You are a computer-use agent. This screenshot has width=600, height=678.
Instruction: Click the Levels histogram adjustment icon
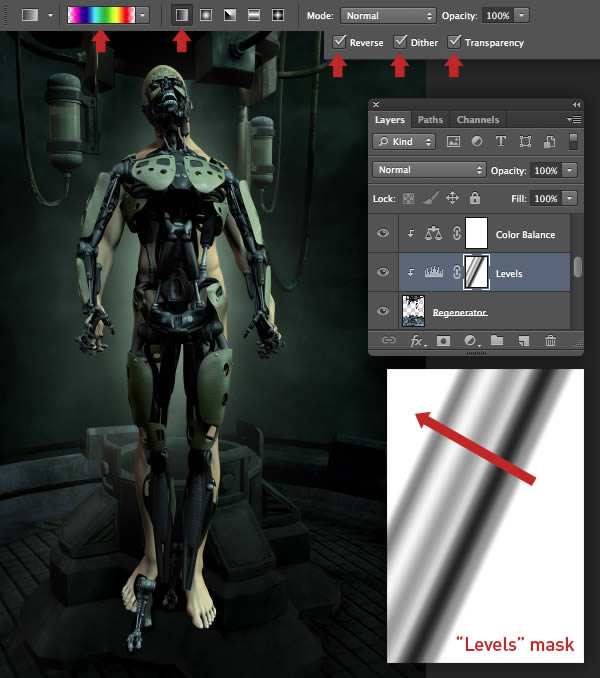tap(434, 272)
